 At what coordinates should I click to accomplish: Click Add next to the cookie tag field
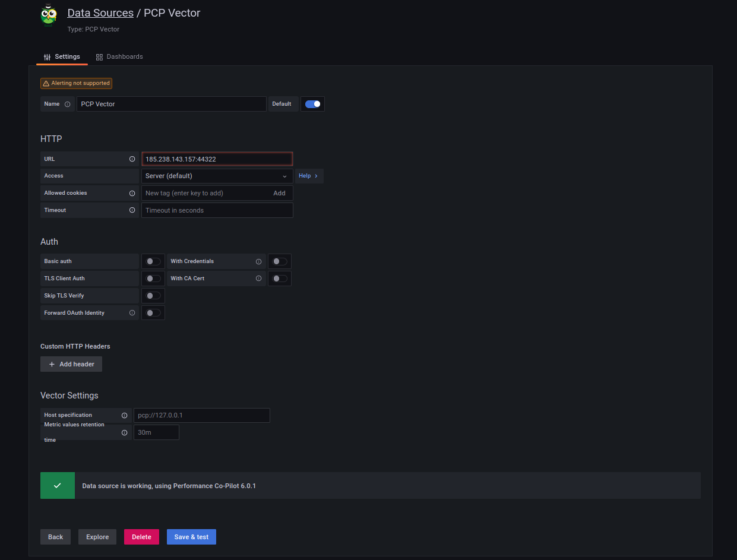tap(279, 193)
